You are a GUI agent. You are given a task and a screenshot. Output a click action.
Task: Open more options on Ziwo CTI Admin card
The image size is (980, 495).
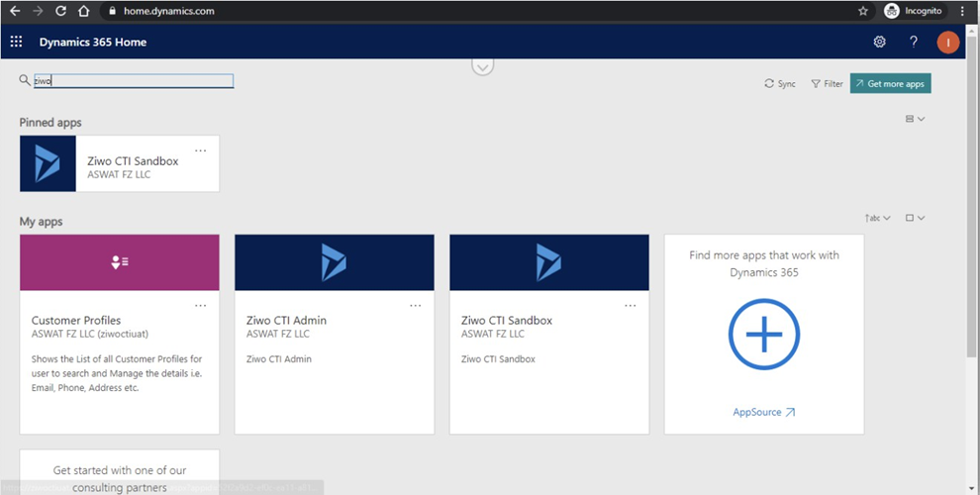pos(415,306)
